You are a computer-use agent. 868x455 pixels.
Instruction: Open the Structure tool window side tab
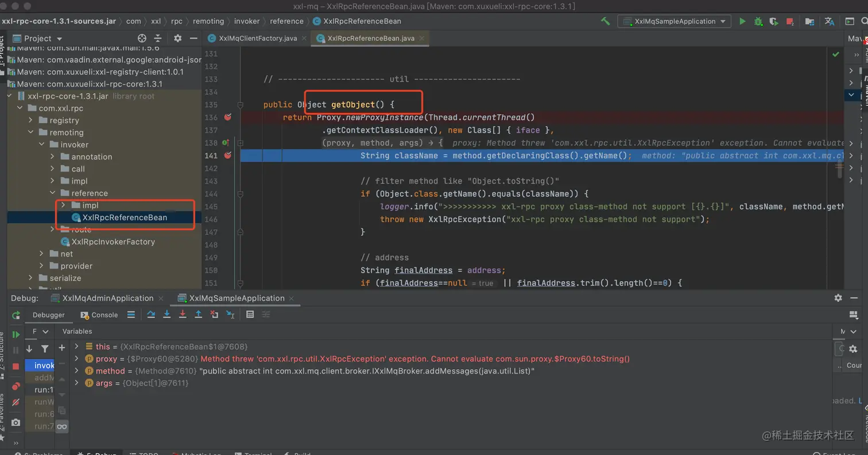[3, 350]
